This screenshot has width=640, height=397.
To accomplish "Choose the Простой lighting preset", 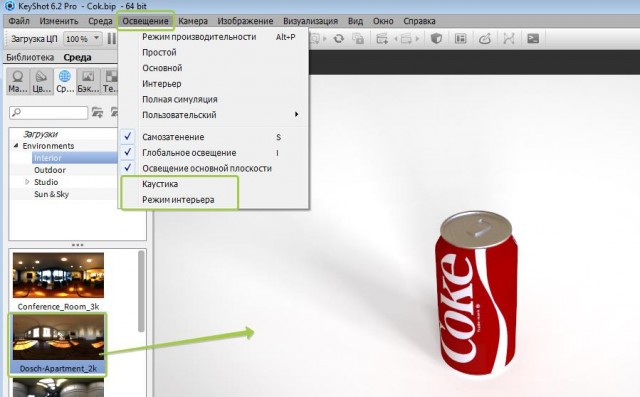I will click(x=213, y=52).
